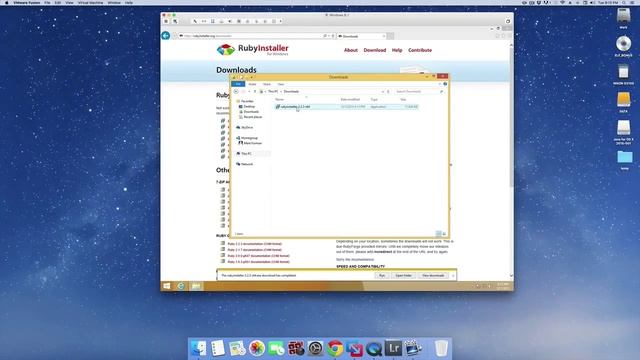Select Favorites in Explorer sidebar
Viewport: 640px width, 360px height.
coord(247,101)
